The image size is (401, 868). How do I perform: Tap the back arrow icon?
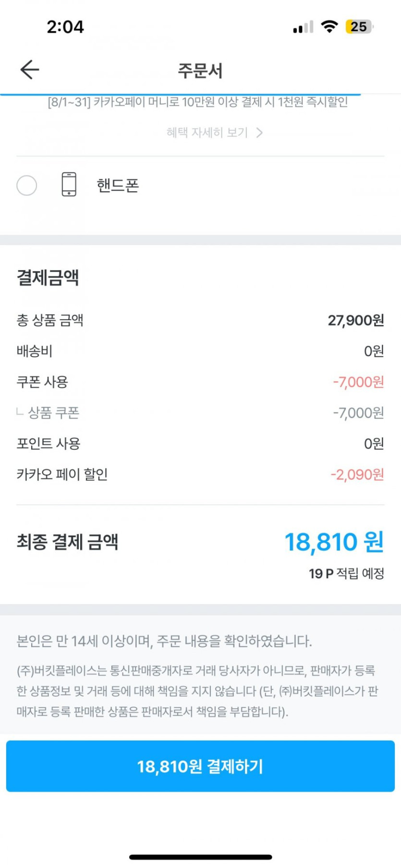[x=30, y=70]
